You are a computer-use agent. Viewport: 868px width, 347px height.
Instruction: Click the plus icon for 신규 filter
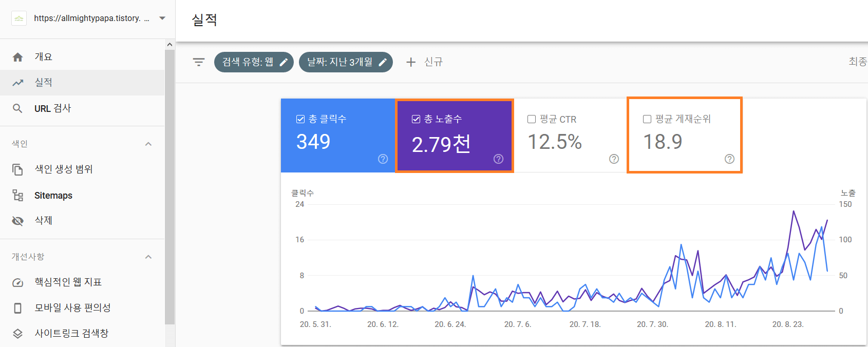point(411,62)
